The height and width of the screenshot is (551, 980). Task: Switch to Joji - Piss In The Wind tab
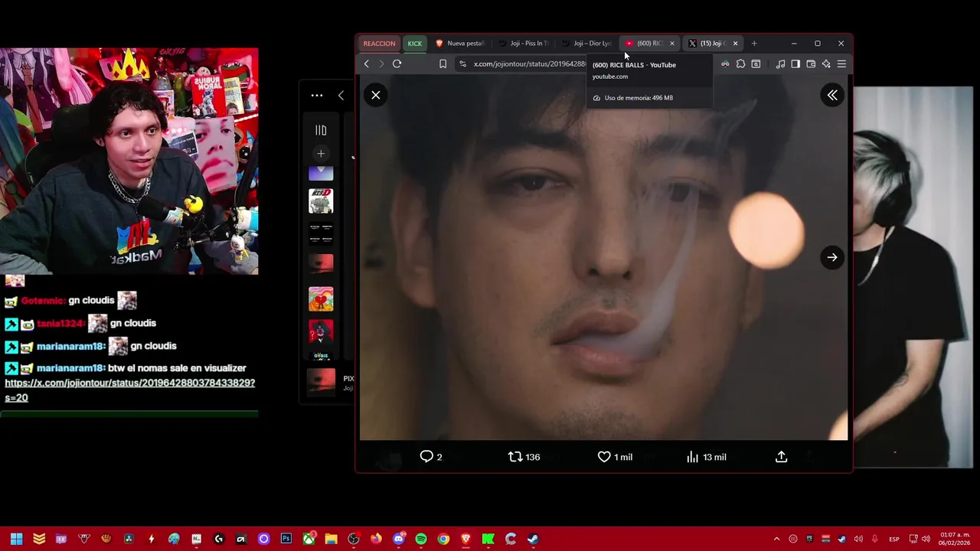pyautogui.click(x=524, y=44)
